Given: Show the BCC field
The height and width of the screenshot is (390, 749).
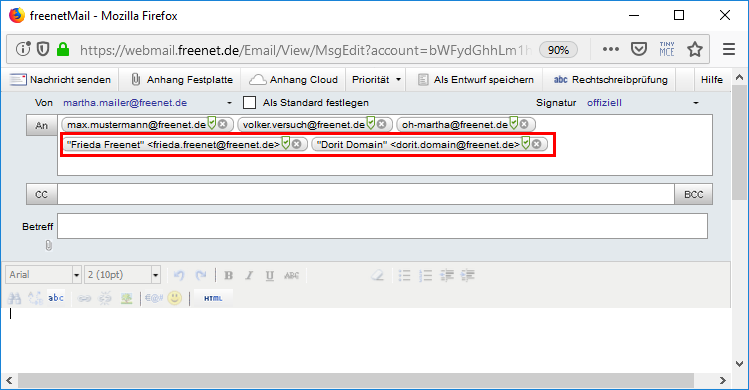Looking at the screenshot, I should [693, 195].
